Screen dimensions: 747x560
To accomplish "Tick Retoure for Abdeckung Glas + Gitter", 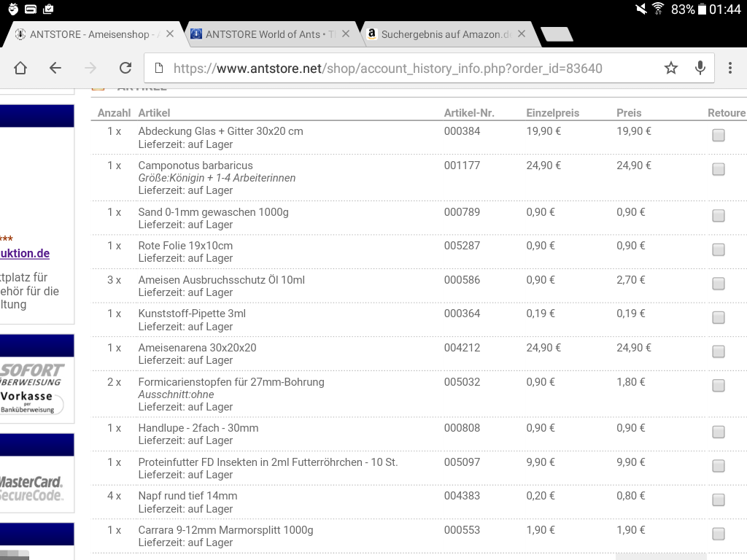I will coord(719,136).
